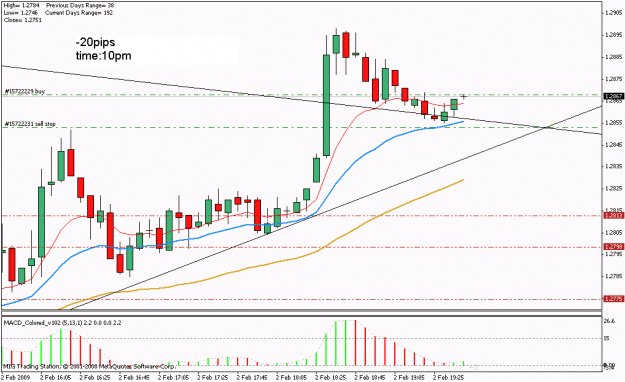Screen dimensions: 625x382
Task: Click the 1.2845 price axis label
Action: click(614, 145)
